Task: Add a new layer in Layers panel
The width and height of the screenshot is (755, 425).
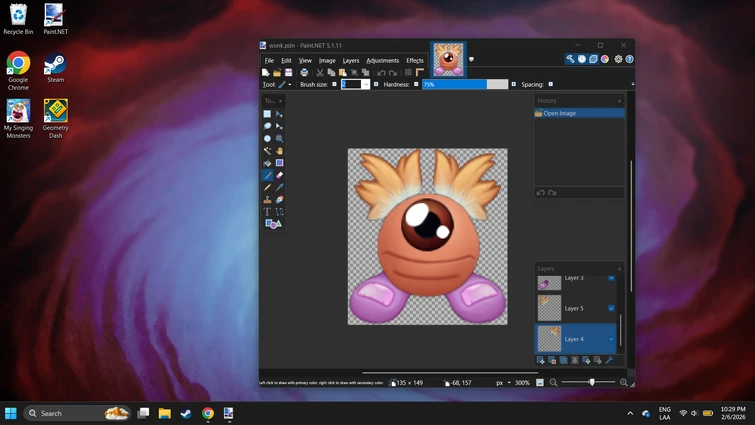Action: (542, 361)
